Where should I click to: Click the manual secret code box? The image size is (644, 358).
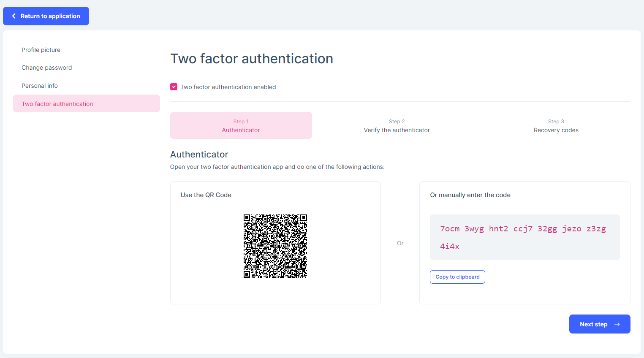pyautogui.click(x=524, y=237)
